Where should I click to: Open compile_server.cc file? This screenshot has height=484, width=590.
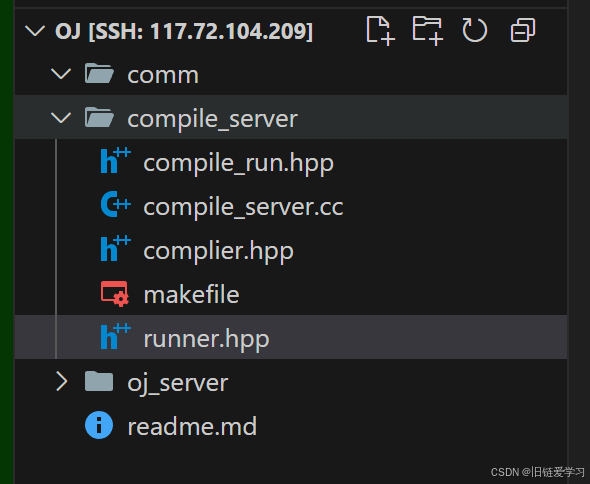243,208
